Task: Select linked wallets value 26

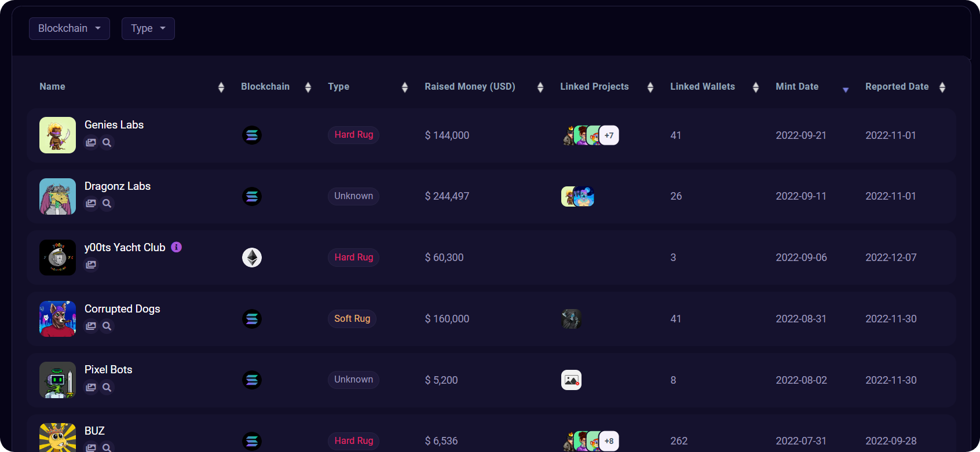Action: pos(676,196)
